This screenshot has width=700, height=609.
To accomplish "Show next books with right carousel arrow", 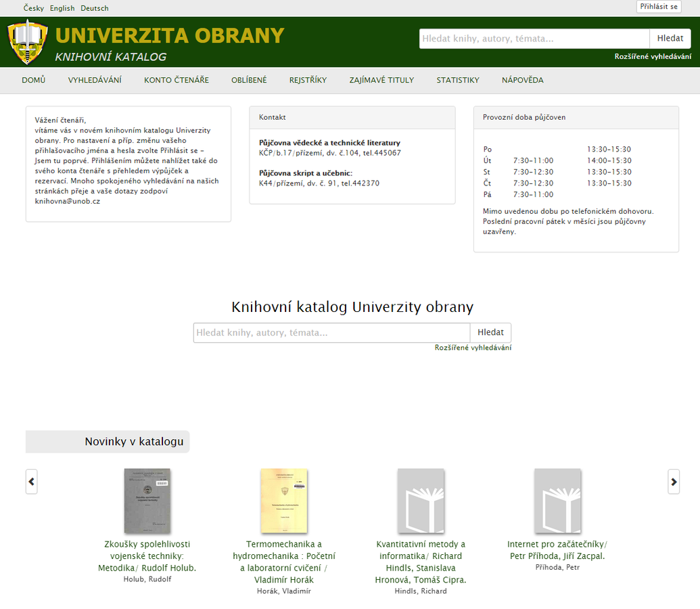I will pos(674,482).
